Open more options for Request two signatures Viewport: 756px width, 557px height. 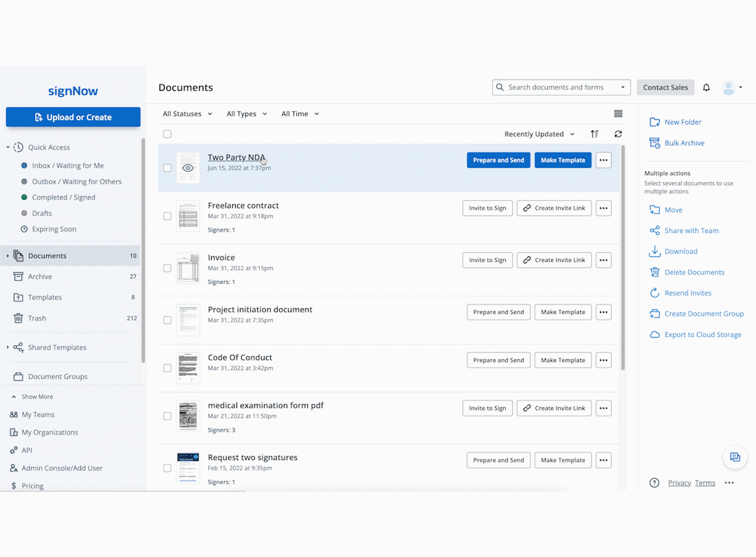[603, 460]
